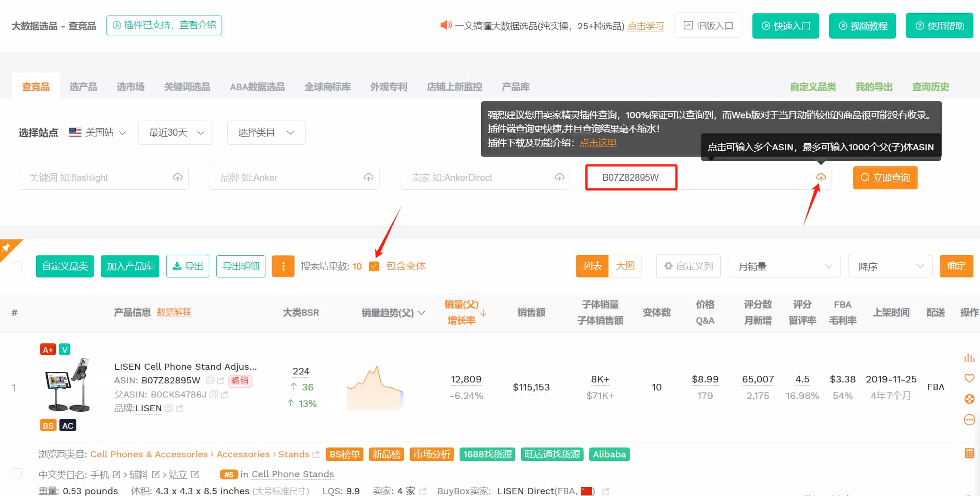Screen dimensions: 980x496
Task: Click the upload icon in ASIN field
Action: tap(821, 177)
